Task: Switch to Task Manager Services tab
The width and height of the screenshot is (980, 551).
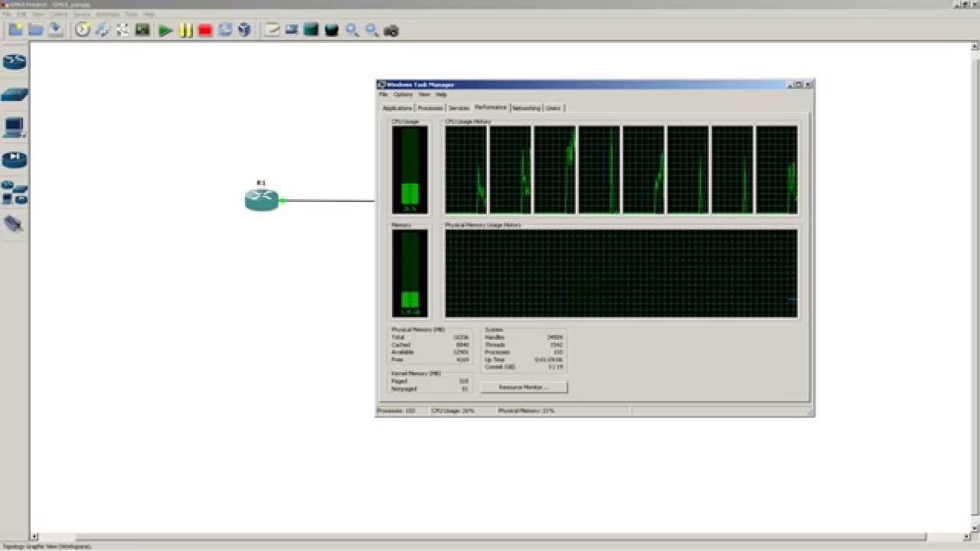Action: [459, 108]
